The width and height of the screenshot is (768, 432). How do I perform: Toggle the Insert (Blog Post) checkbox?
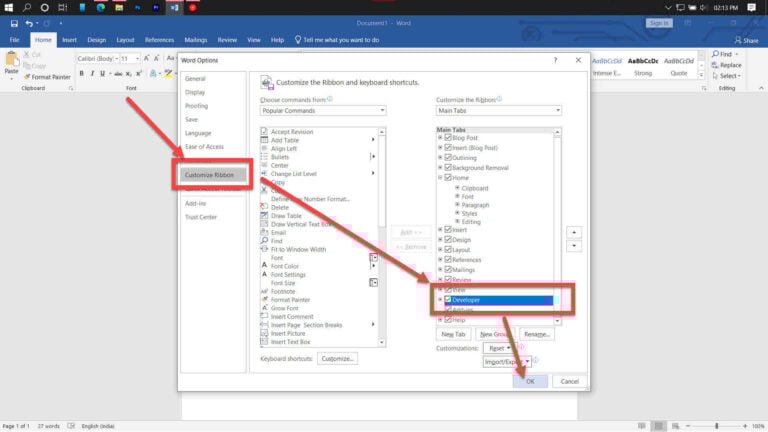(448, 147)
